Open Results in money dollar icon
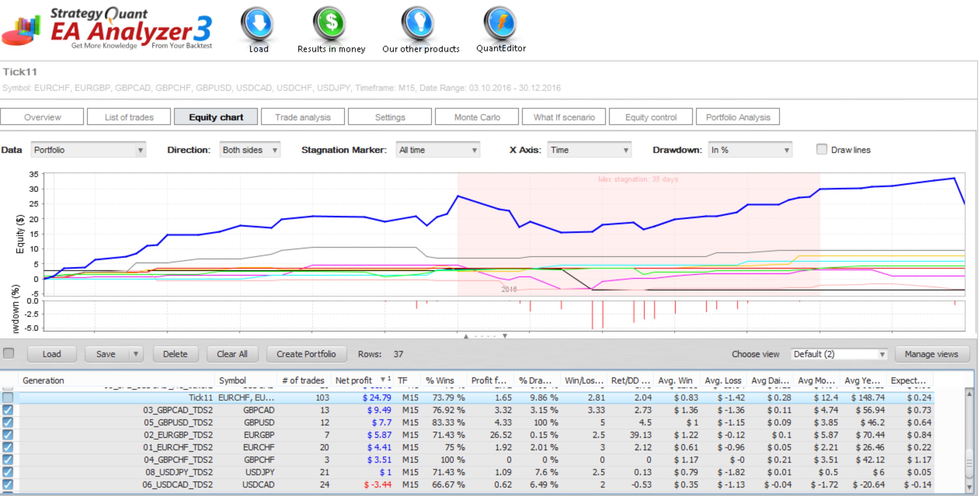 [330, 23]
